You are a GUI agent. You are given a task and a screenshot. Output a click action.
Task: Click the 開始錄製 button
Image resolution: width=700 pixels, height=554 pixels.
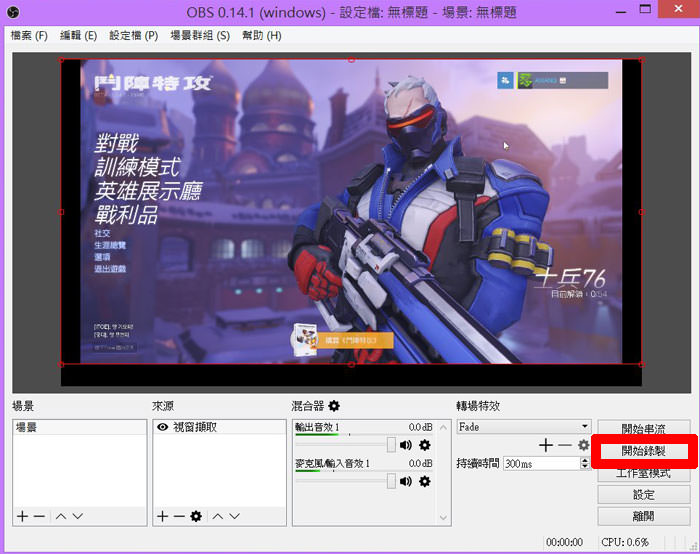coord(644,451)
